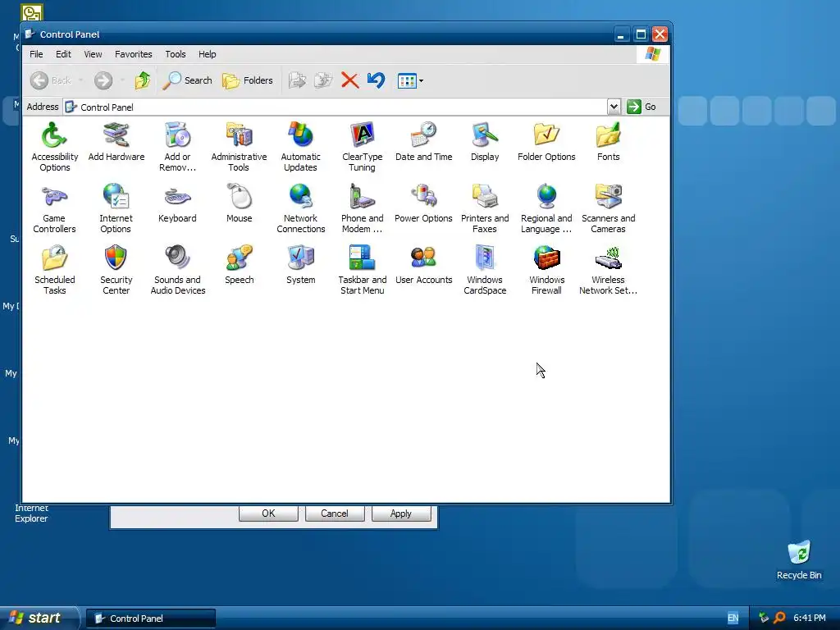Open Fonts folder icon
This screenshot has width=840, height=630.
[x=608, y=141]
